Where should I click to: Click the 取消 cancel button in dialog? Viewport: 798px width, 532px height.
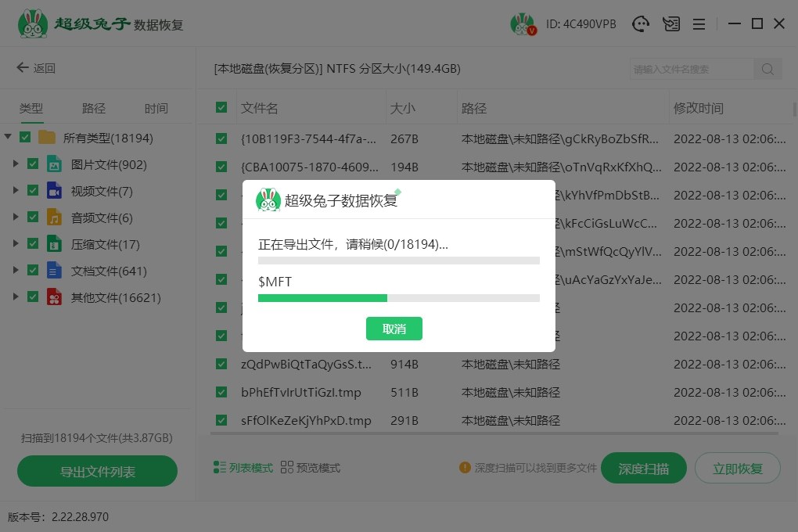394,329
